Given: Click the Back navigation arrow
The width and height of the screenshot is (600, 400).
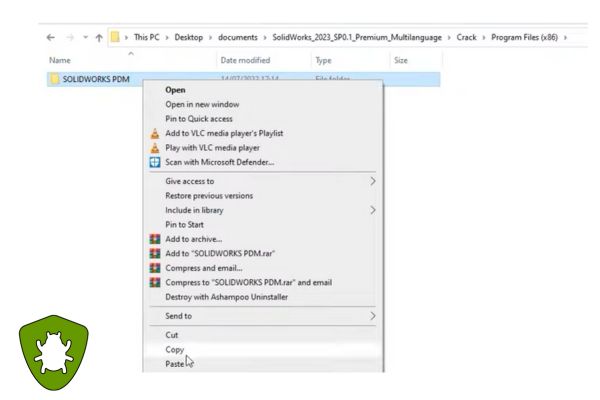Looking at the screenshot, I should tap(51, 38).
